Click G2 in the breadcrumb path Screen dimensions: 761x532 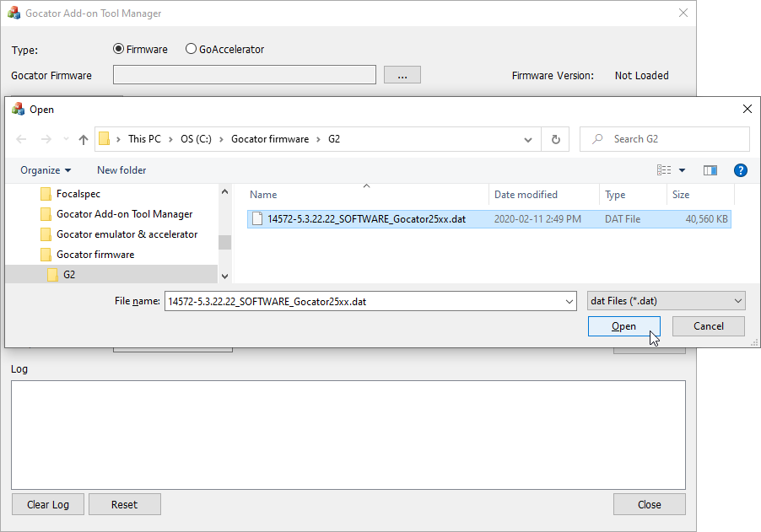[x=334, y=139]
